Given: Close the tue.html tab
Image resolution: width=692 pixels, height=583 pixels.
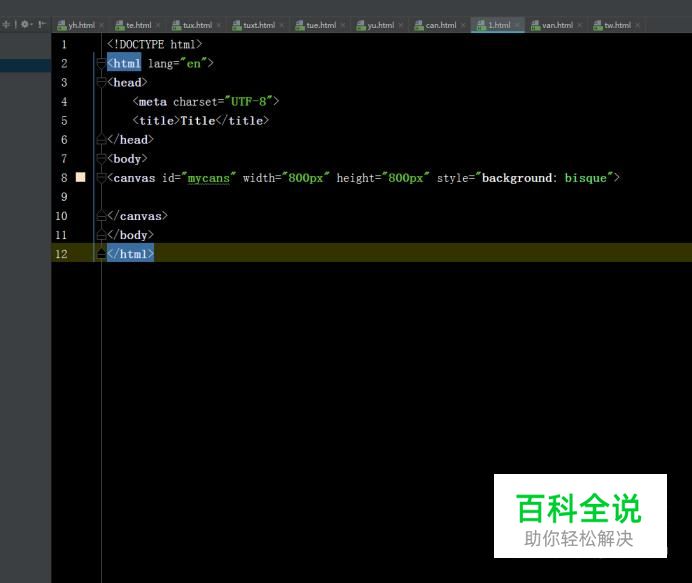Looking at the screenshot, I should (343, 25).
